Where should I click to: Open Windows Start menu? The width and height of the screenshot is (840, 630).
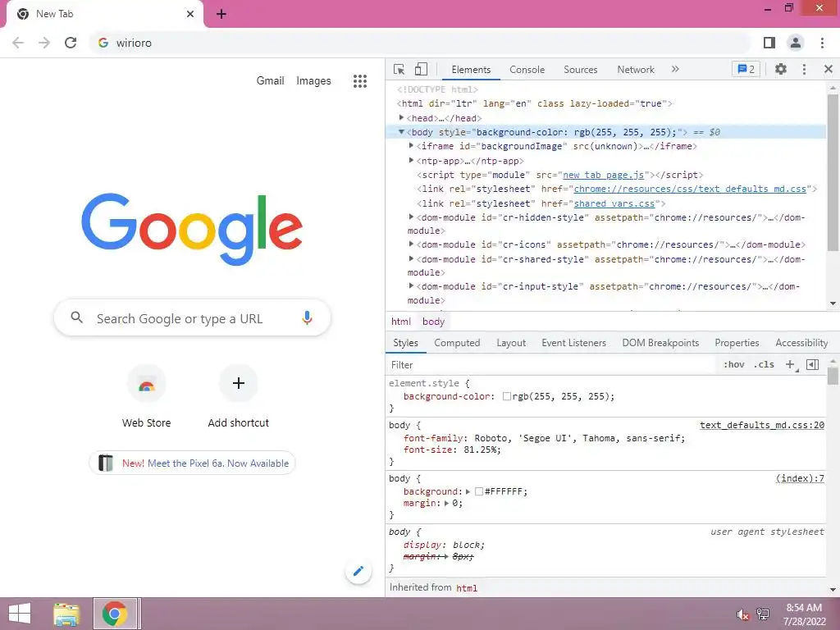click(x=20, y=614)
